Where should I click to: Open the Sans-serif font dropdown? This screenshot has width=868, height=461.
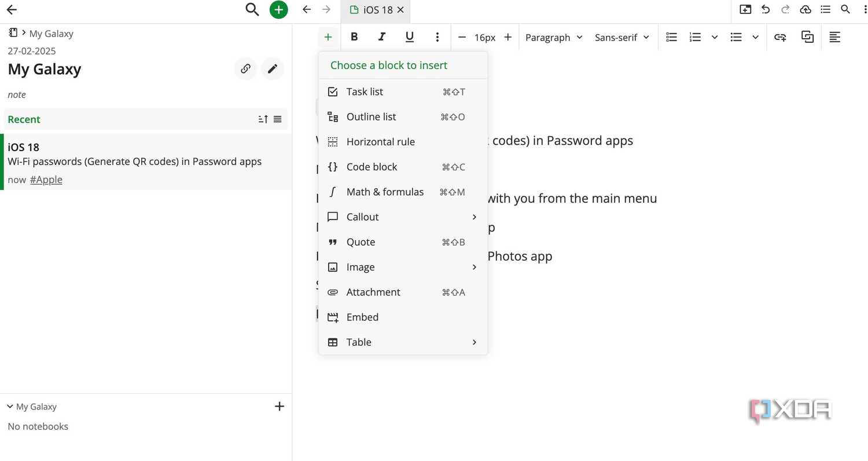[622, 37]
